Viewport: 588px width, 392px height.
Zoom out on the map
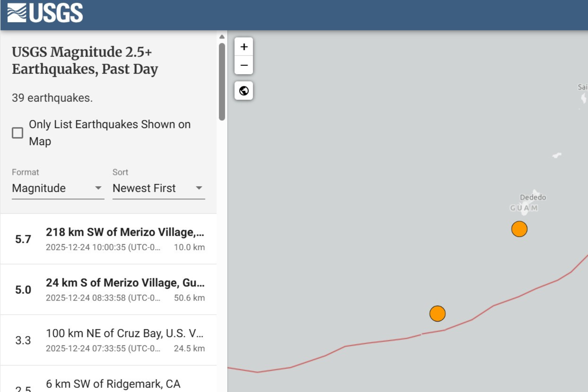pos(244,65)
